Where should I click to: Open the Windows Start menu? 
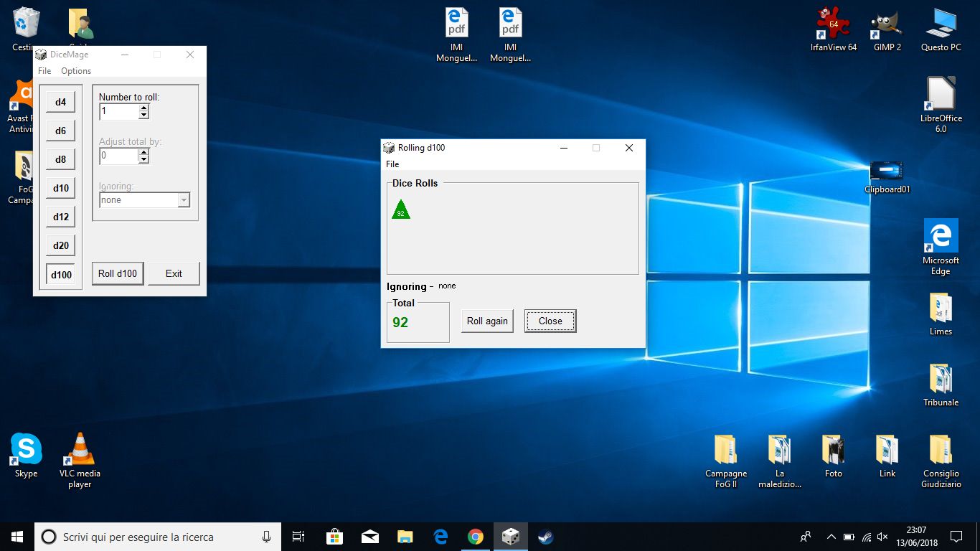coord(17,537)
